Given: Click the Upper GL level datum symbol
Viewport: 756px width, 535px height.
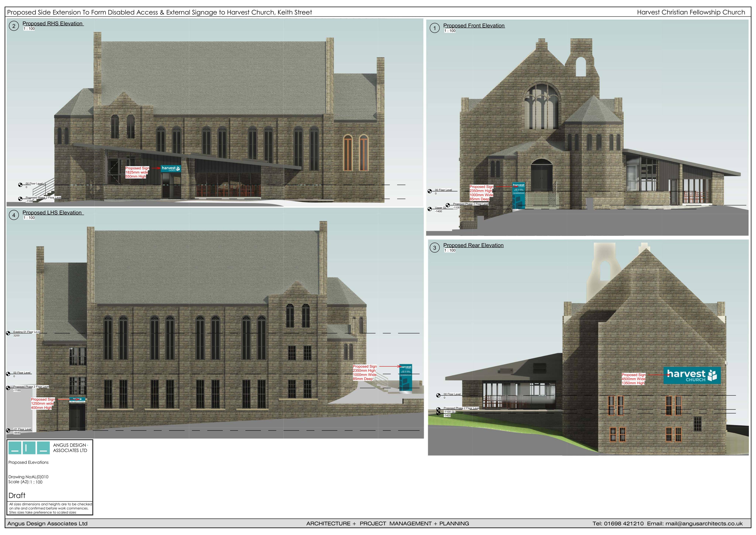Looking at the screenshot, I should click(x=430, y=209).
